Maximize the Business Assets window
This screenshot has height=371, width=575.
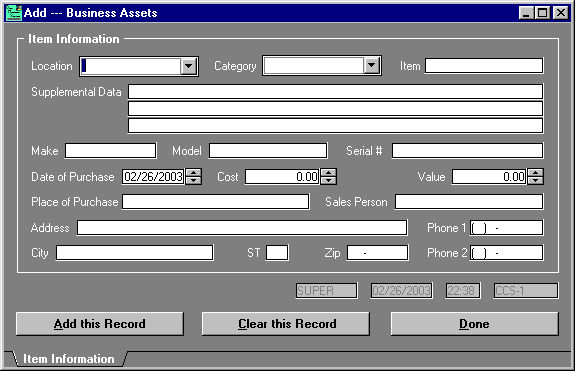tap(542, 13)
